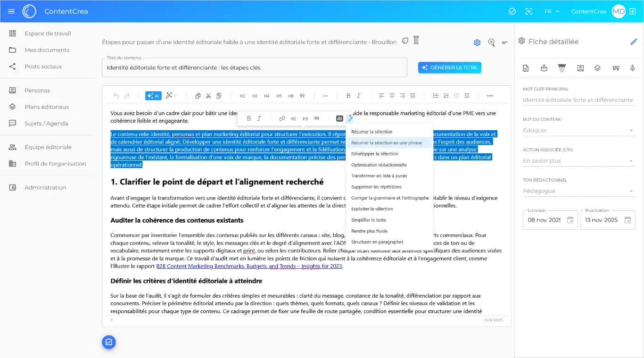The width and height of the screenshot is (644, 358).
Task: Click the AI assistant toolbar button
Action: (153, 96)
